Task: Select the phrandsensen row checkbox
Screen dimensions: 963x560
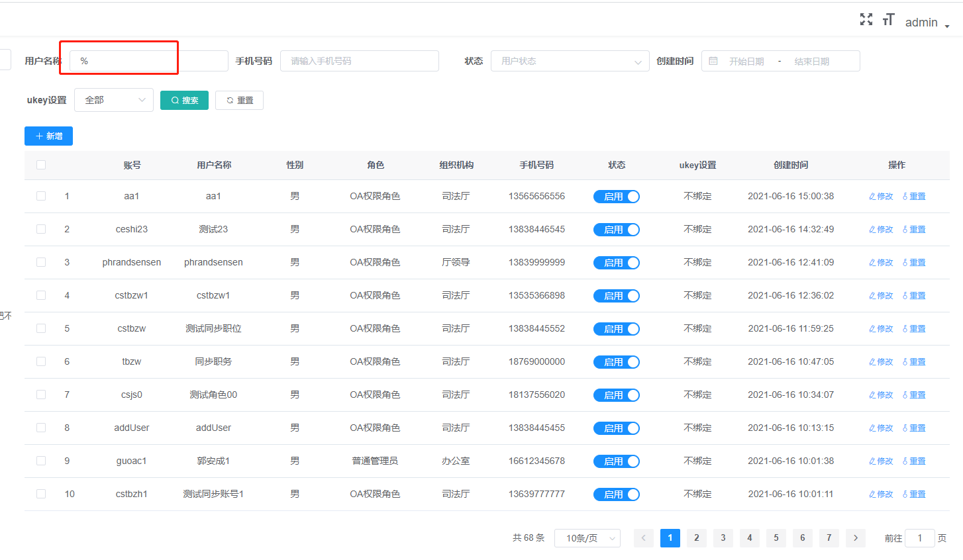Action: 41,262
